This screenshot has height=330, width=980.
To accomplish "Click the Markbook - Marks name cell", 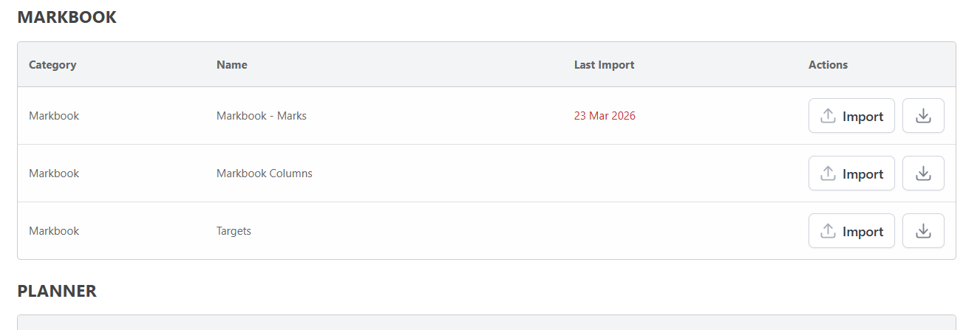I will point(261,116).
